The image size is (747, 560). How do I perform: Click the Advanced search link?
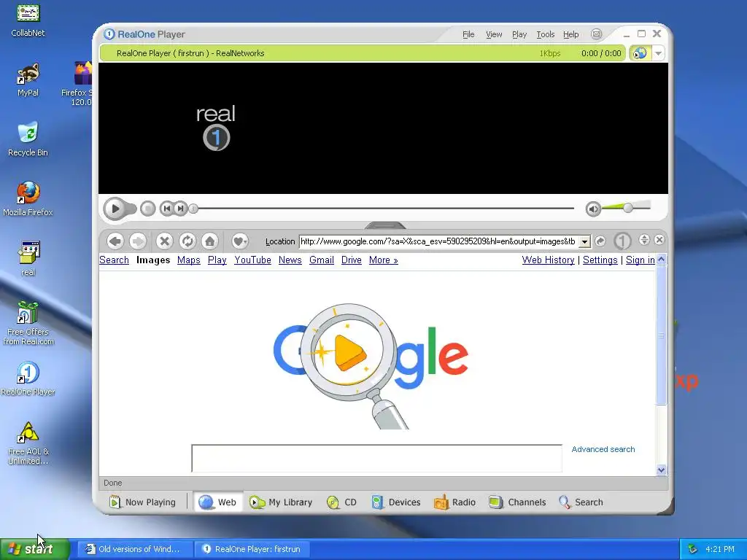[x=603, y=449]
